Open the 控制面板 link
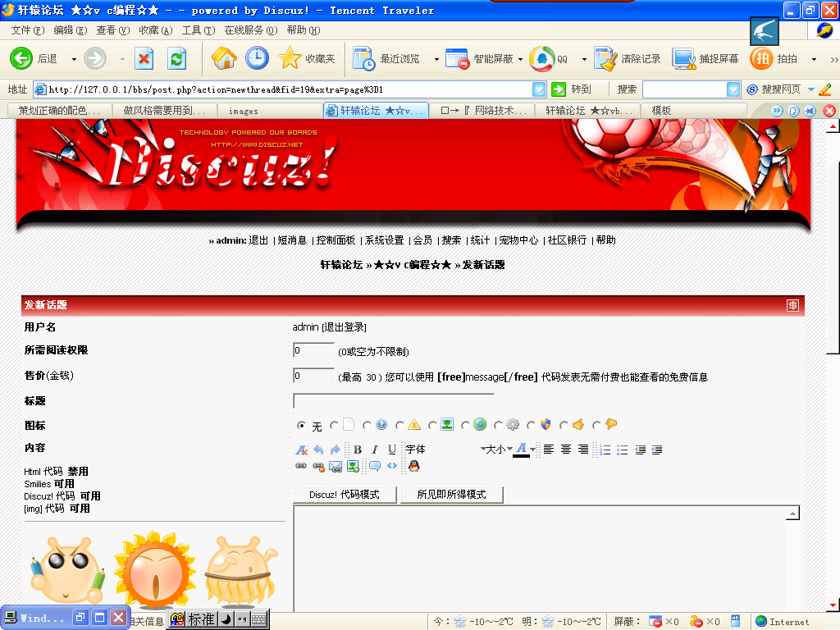The width and height of the screenshot is (840, 630). (336, 240)
